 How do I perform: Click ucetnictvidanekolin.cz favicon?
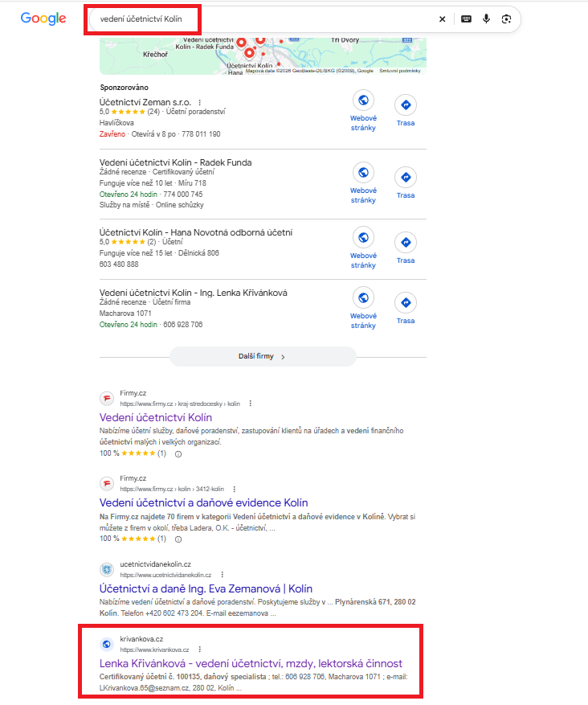pos(107,569)
